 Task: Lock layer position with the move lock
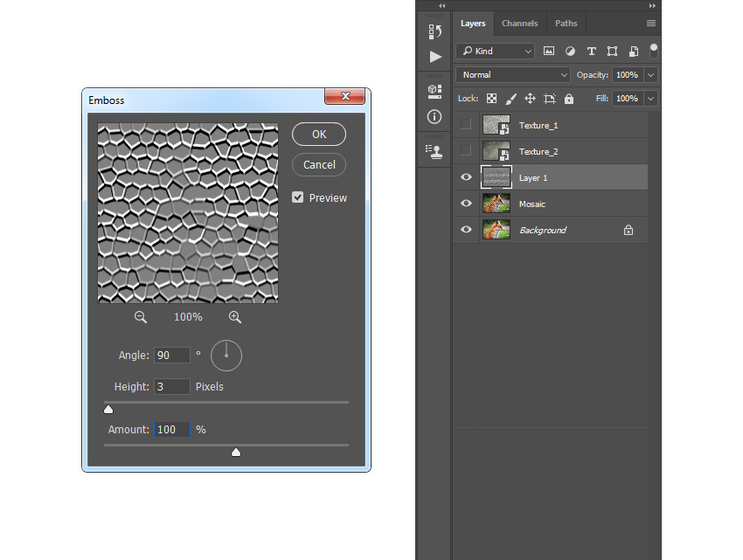tap(530, 98)
